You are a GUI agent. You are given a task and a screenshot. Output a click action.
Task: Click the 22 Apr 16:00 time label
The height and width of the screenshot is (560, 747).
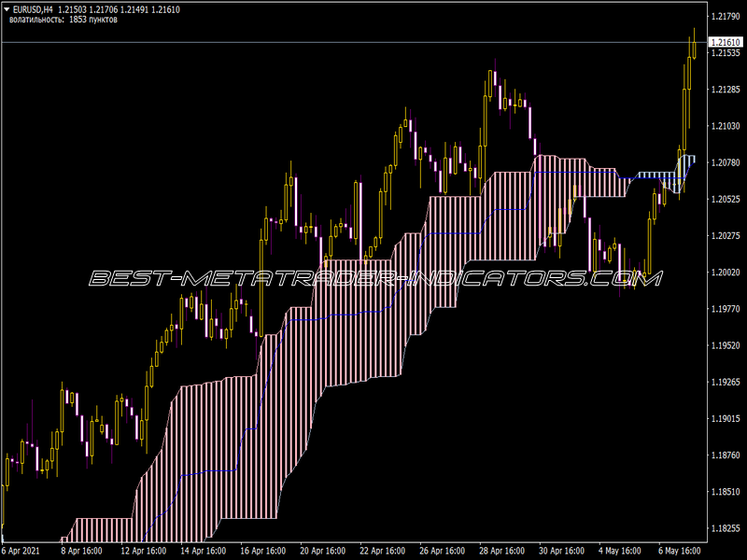point(383,551)
